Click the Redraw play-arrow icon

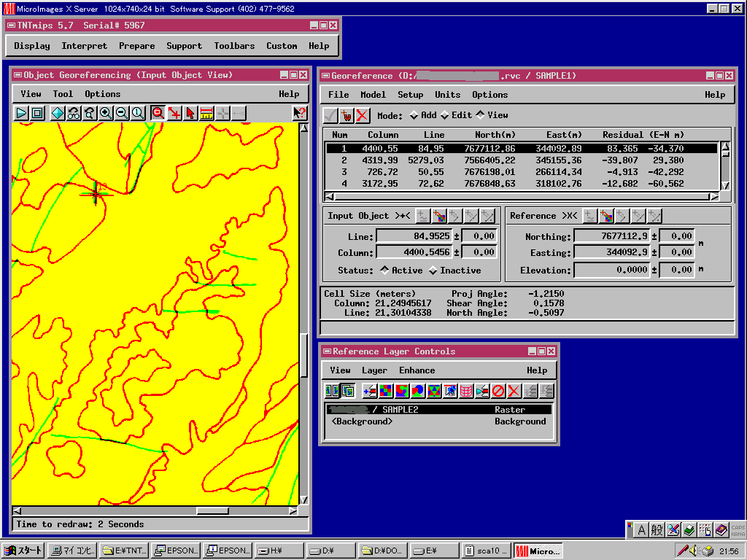click(x=21, y=113)
